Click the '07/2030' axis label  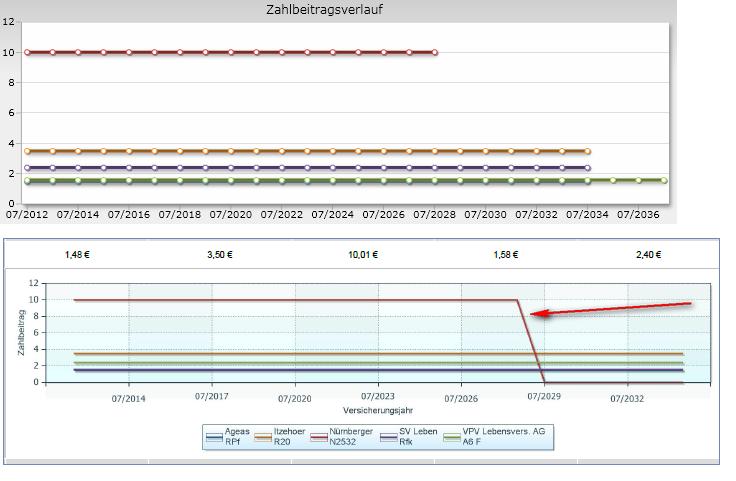485,215
